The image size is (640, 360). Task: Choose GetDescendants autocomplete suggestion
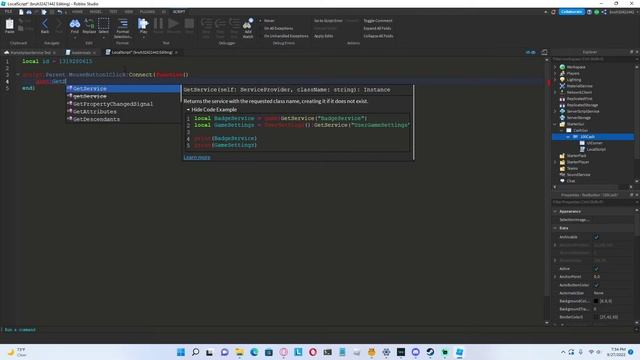(123, 119)
